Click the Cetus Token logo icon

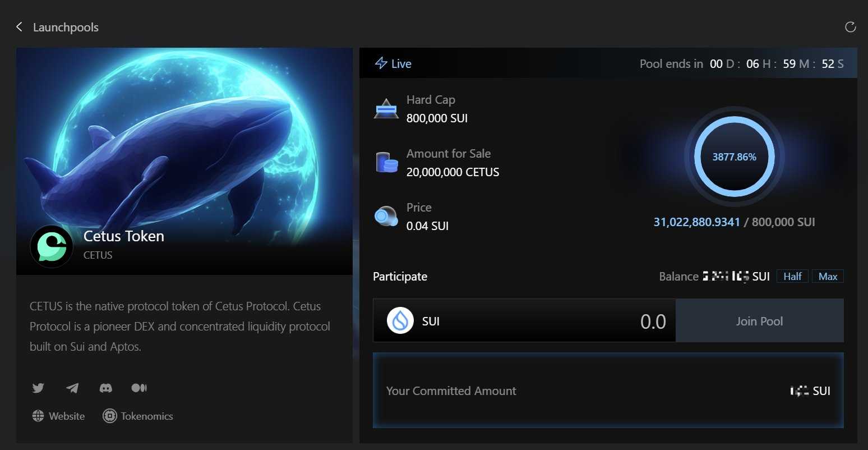click(52, 246)
